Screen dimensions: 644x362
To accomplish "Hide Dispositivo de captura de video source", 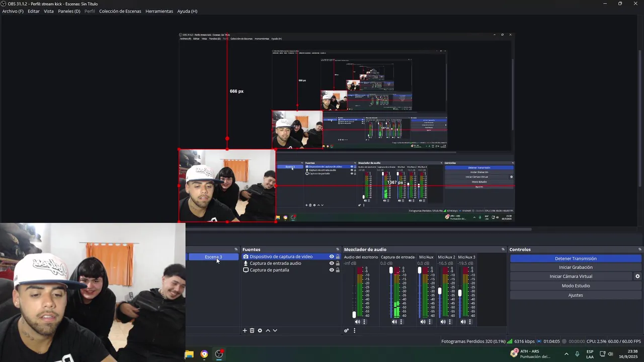I will 332,256.
